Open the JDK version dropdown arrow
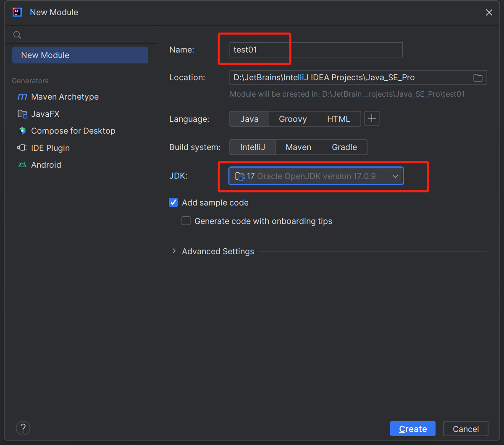 [395, 176]
